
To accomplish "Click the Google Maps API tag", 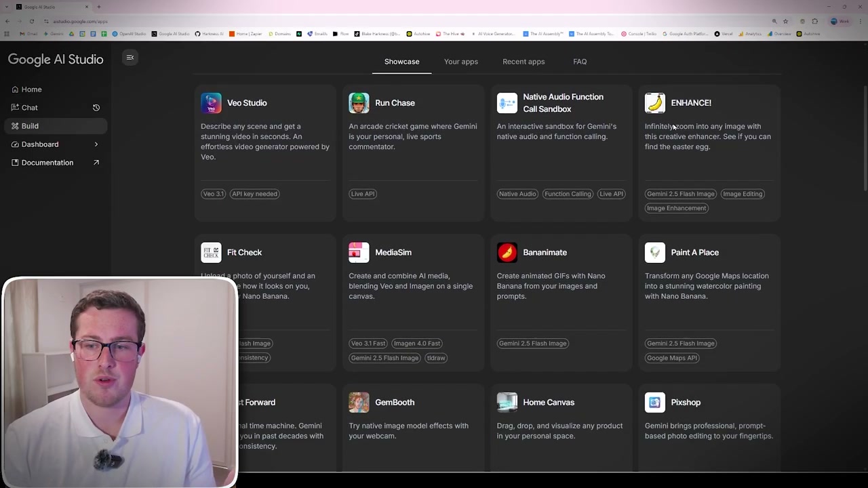I will coord(672,358).
